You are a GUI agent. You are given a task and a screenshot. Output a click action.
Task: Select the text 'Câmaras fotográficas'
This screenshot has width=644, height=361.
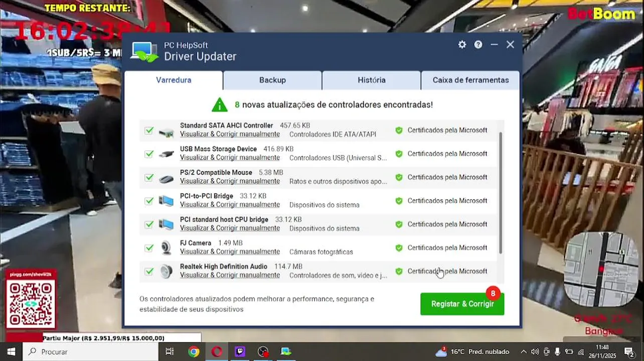[x=321, y=252]
